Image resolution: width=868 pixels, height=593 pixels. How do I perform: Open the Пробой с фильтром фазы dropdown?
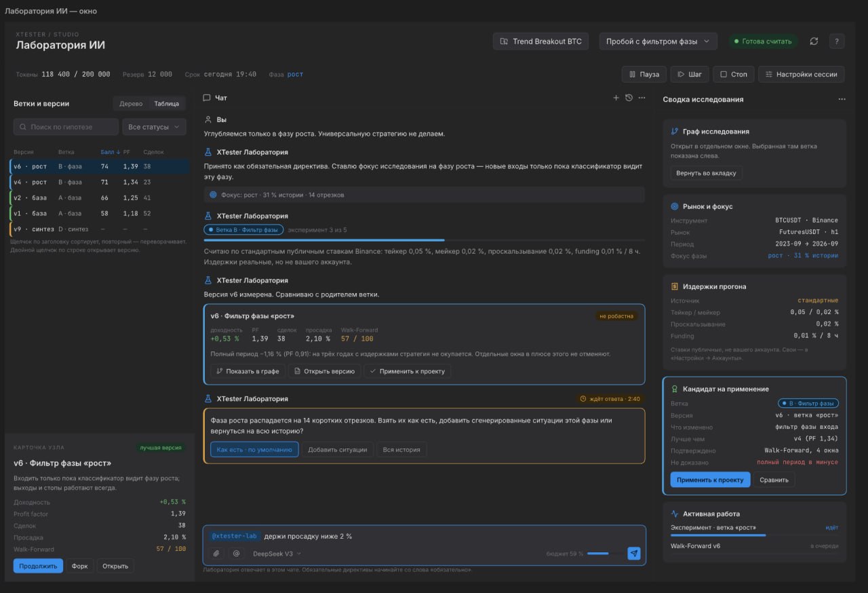click(658, 41)
